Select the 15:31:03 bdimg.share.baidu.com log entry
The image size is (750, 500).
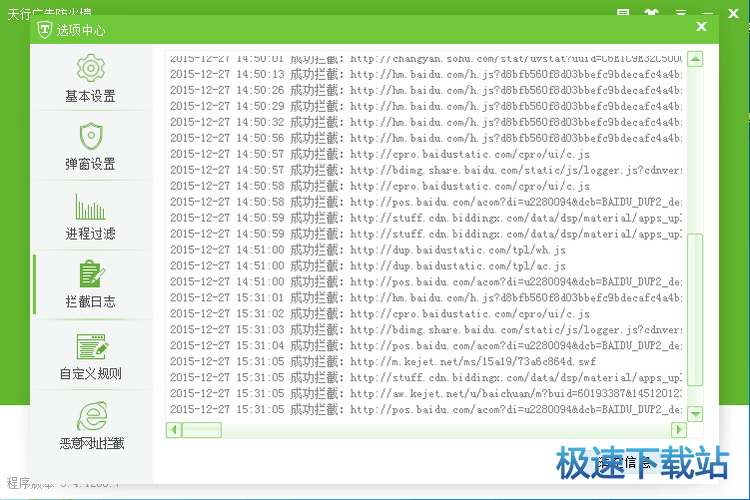(x=426, y=330)
